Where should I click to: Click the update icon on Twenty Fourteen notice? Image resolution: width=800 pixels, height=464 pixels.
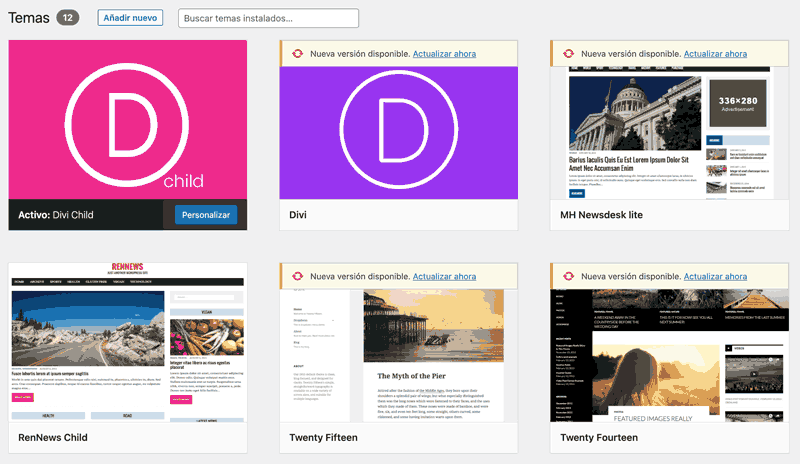click(x=568, y=276)
